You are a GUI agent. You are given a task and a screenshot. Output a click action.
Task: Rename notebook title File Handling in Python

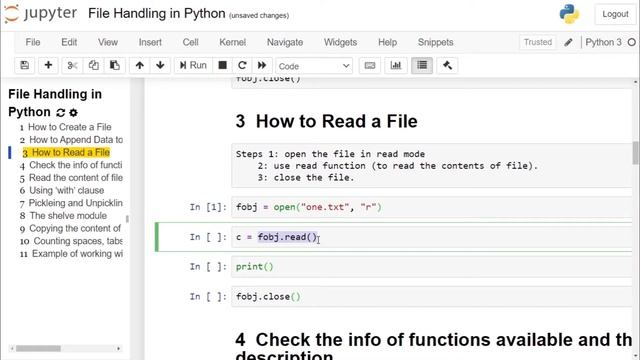[x=156, y=13]
